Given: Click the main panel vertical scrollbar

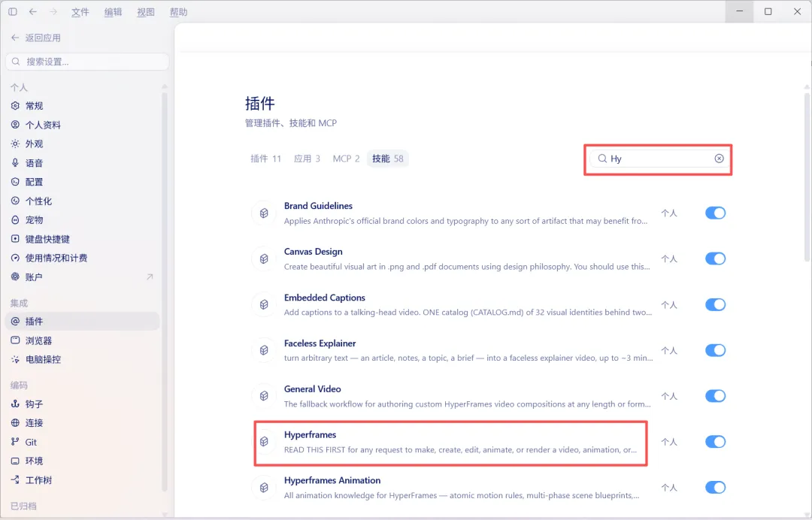Looking at the screenshot, I should tap(807, 177).
